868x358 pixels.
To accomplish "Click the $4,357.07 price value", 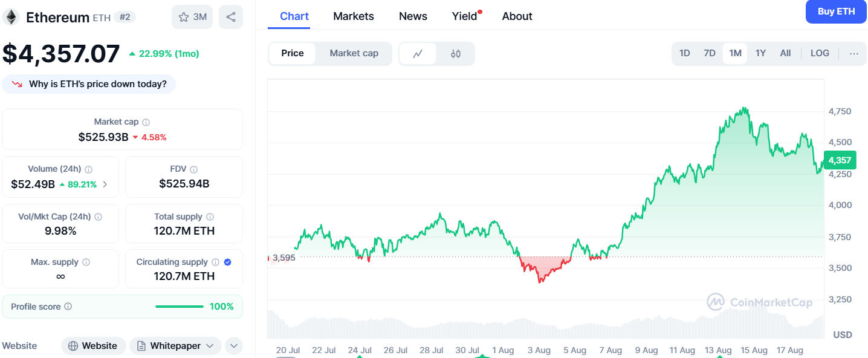I will coord(62,53).
